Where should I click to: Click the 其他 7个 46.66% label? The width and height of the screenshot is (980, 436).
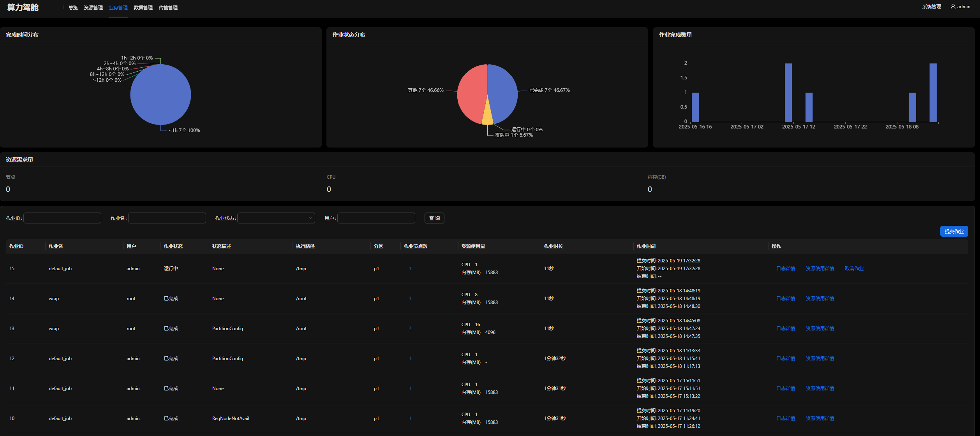point(426,90)
